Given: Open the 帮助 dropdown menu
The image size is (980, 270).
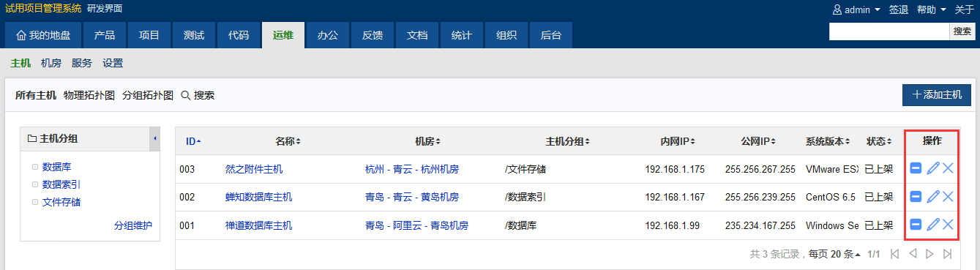Looking at the screenshot, I should 931,10.
